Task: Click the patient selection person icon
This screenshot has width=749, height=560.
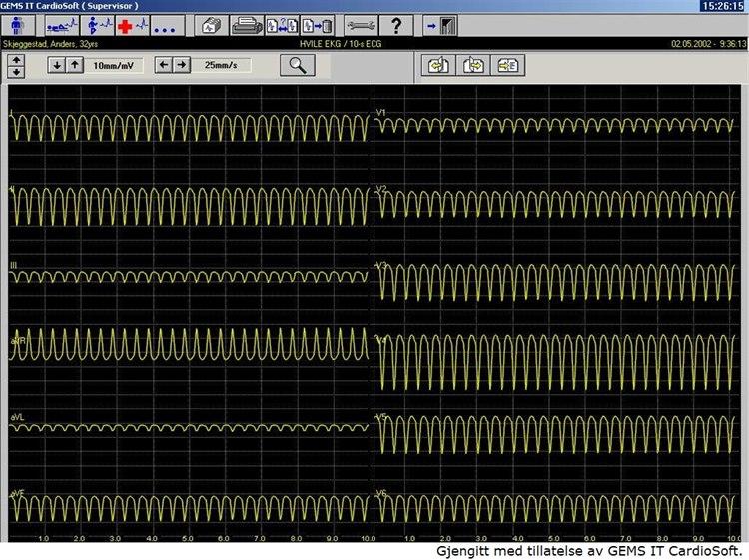Action: (x=18, y=25)
